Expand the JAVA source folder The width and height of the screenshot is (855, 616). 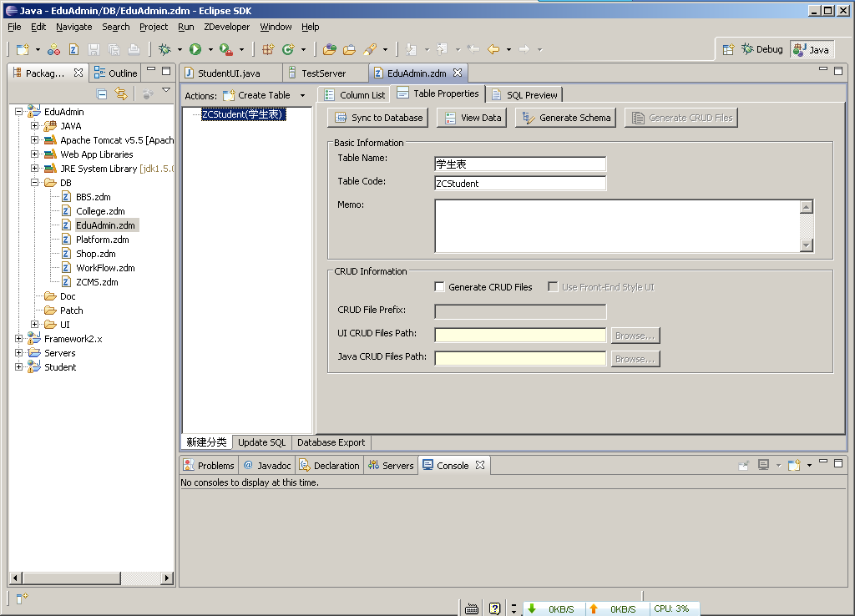(35, 126)
